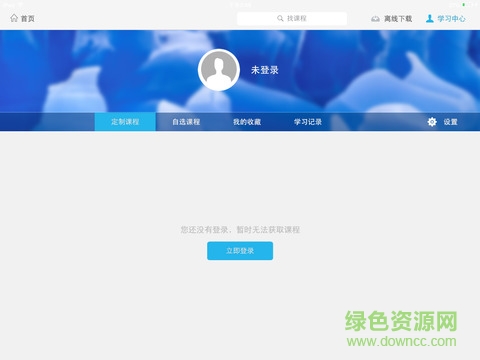This screenshot has width=480, height=360.
Task: Focus the 找课程 search field
Action: point(292,18)
